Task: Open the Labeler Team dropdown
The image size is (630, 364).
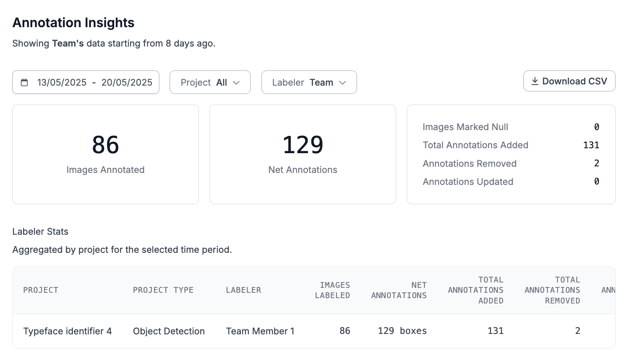Action: click(x=309, y=82)
